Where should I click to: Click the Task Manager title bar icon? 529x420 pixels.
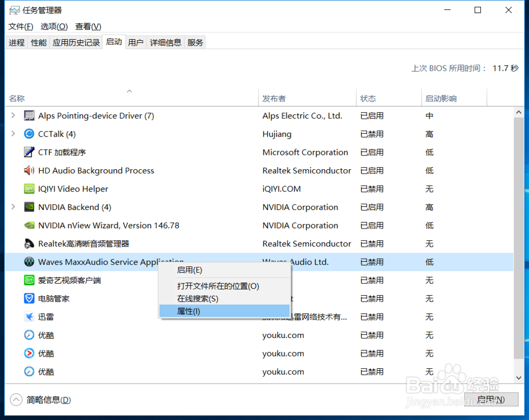point(14,11)
